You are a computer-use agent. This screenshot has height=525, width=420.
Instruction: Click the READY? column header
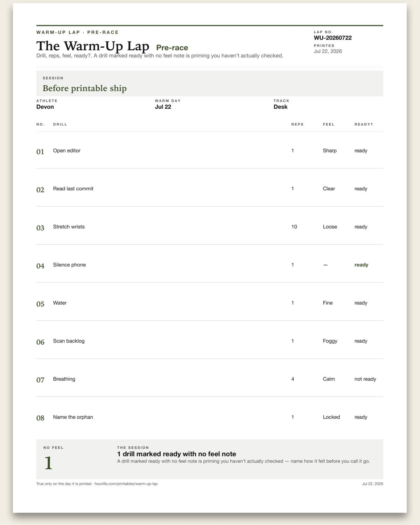click(364, 124)
